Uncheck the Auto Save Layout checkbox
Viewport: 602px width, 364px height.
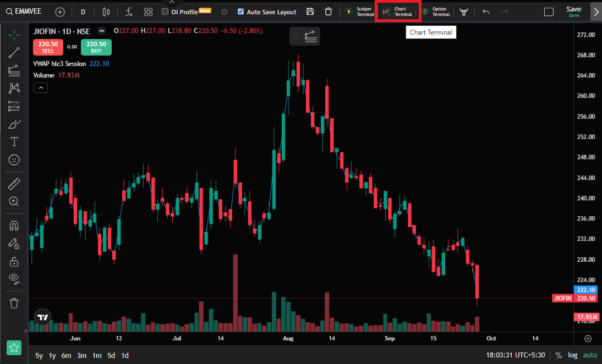point(240,12)
